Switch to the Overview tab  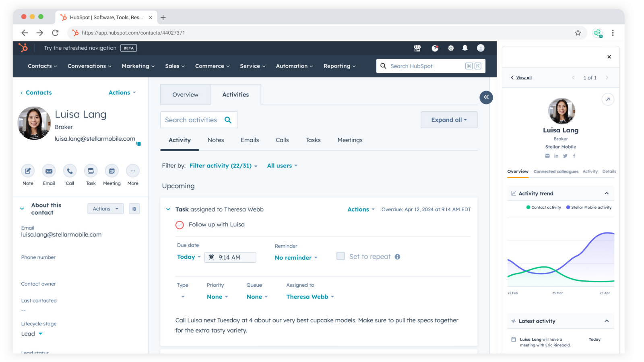click(185, 95)
